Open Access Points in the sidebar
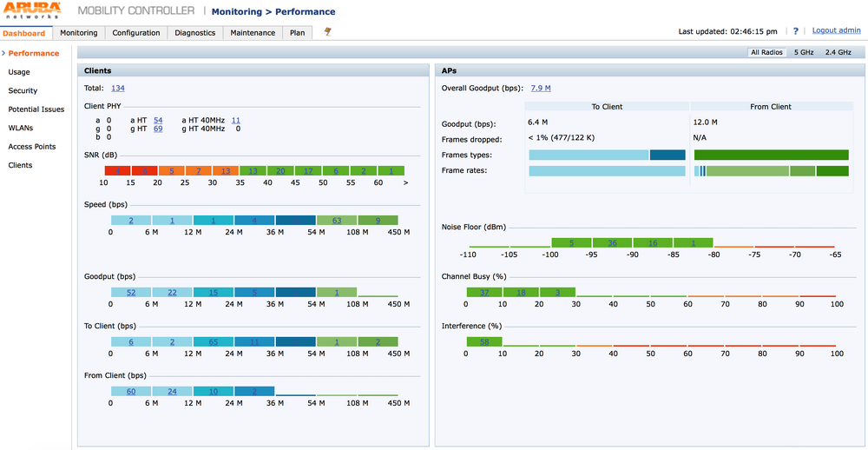Screen dimensions: 868x450 [x=32, y=146]
